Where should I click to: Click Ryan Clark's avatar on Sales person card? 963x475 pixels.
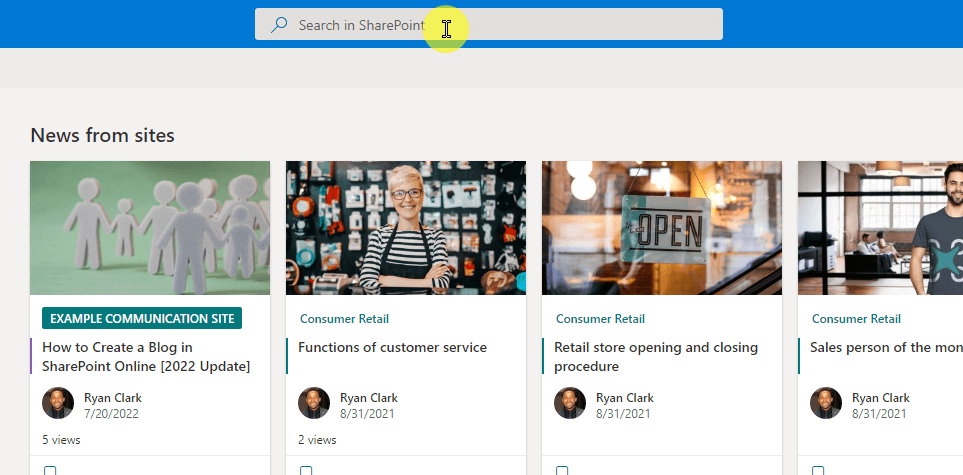pyautogui.click(x=826, y=403)
